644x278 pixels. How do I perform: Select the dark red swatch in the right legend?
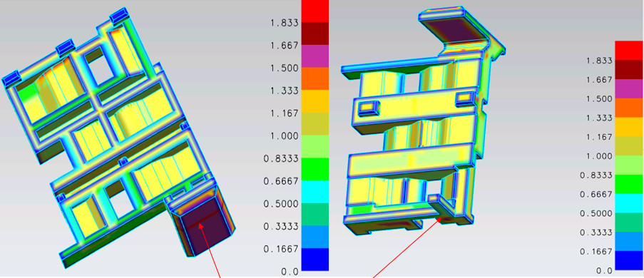pos(628,70)
